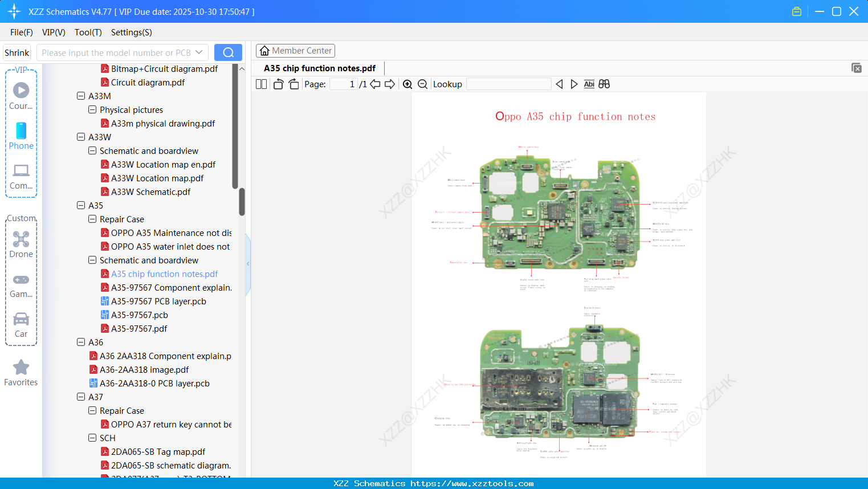Collapse Repair Case under A35
The height and width of the screenshot is (489, 868).
tap(92, 219)
